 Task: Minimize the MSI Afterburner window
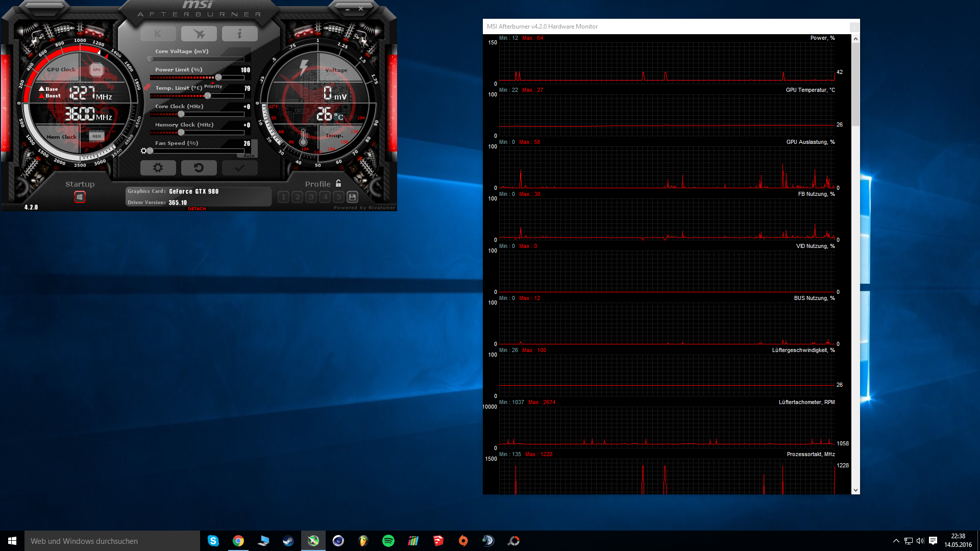tap(348, 9)
